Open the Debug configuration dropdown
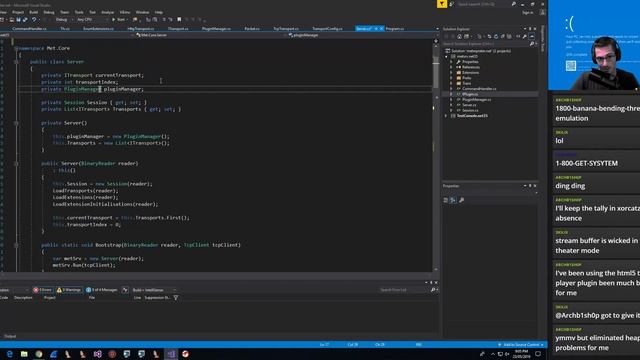The image size is (640, 360). tap(63, 20)
